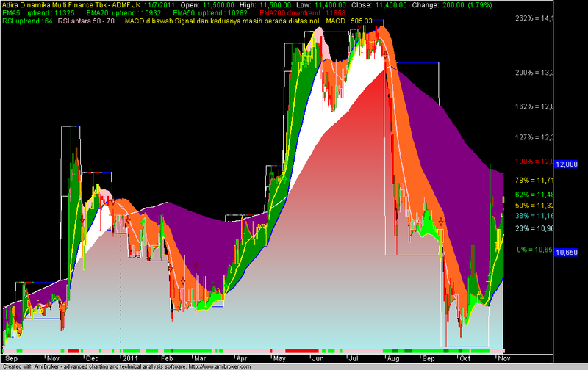Click the '62% = 11,48' Fibonacci label
588x370 pixels.
click(534, 195)
